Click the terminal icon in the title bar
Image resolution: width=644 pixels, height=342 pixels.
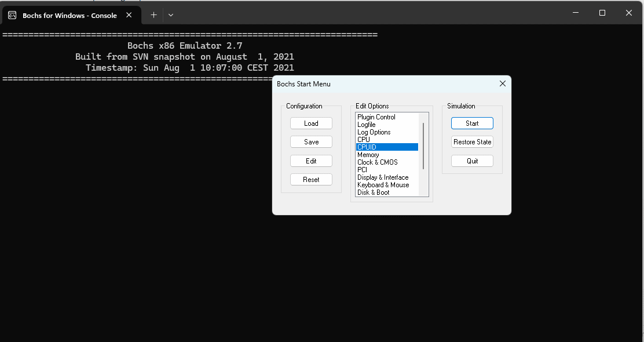[x=12, y=15]
